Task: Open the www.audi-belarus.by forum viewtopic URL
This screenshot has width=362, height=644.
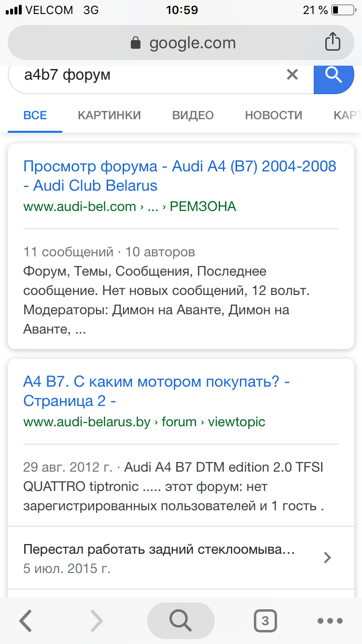Action: (x=144, y=422)
